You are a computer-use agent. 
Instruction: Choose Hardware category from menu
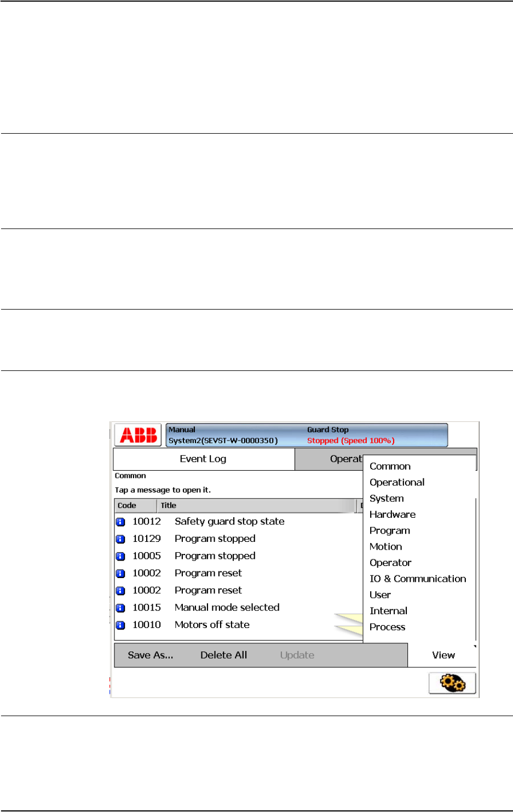pyautogui.click(x=393, y=514)
